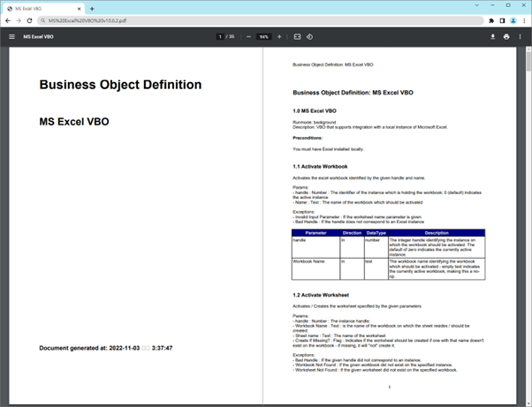The height and width of the screenshot is (407, 532).
Task: Go back in the browser
Action: (x=8, y=20)
